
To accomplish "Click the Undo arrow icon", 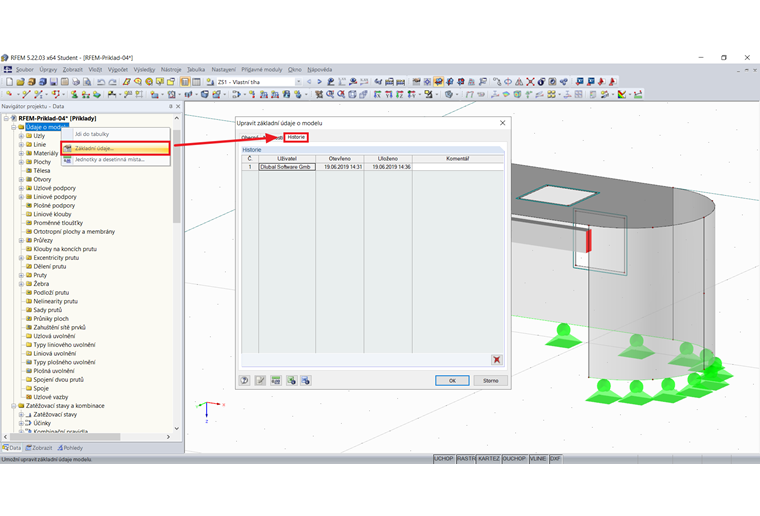I will [101, 82].
